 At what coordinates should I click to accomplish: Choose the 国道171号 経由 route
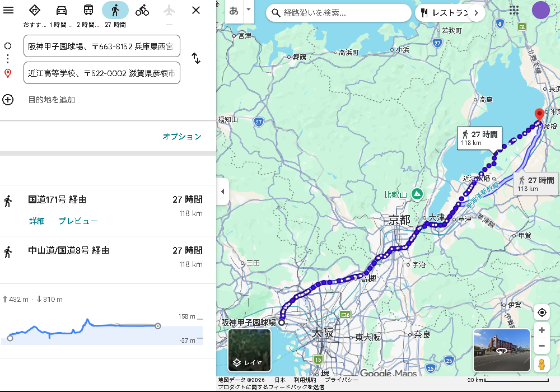pos(57,199)
